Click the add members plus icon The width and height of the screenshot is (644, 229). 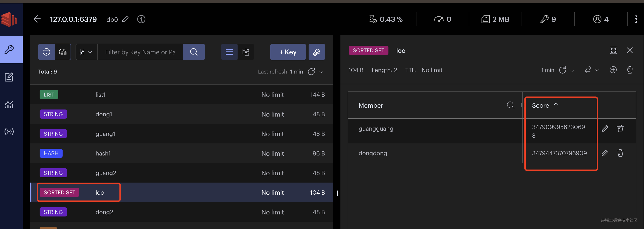613,70
